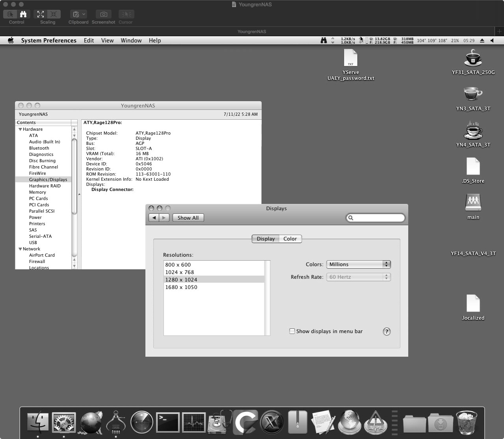Open the Colors Millions dropdown

click(358, 264)
